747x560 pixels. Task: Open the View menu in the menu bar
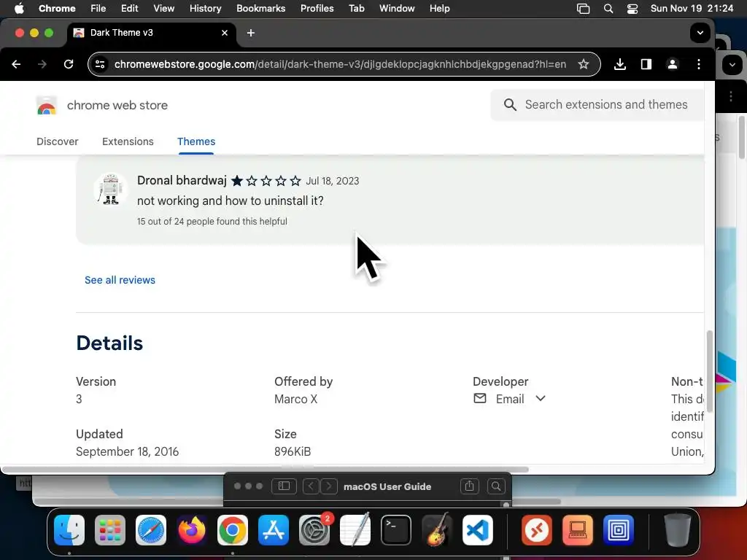[x=163, y=9]
